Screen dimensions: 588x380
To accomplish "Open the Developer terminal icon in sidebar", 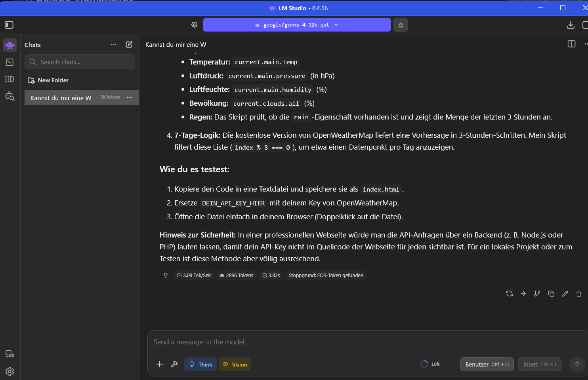I will 10,62.
